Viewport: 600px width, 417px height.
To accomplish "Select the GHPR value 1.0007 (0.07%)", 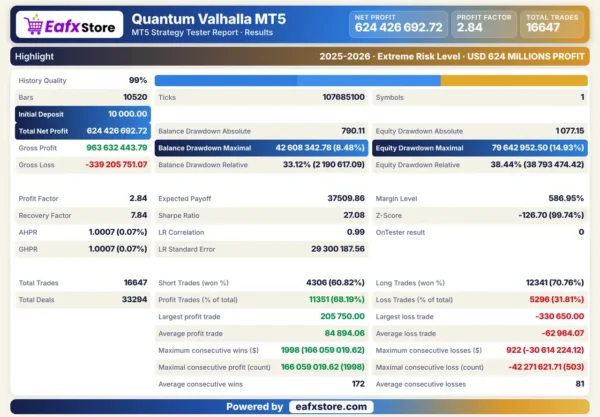I will point(118,249).
